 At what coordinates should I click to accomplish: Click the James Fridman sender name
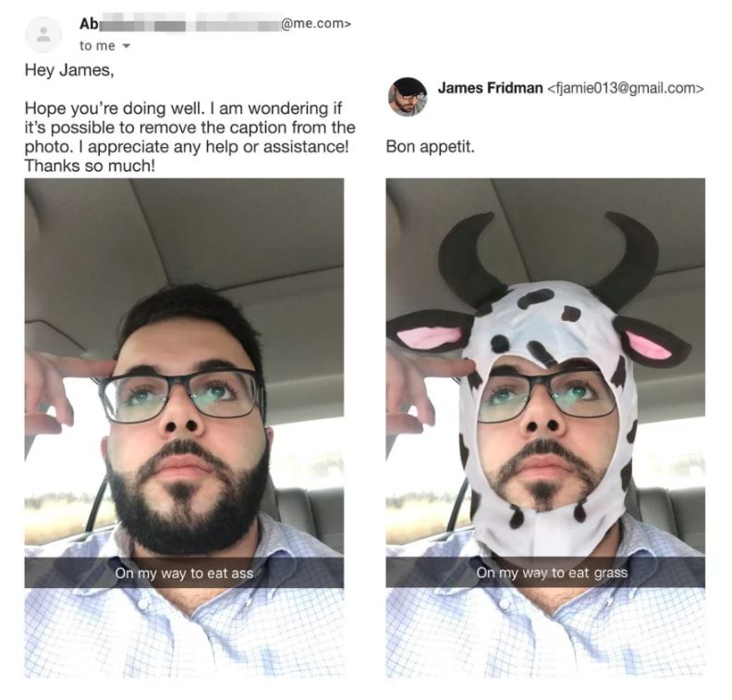click(x=490, y=88)
